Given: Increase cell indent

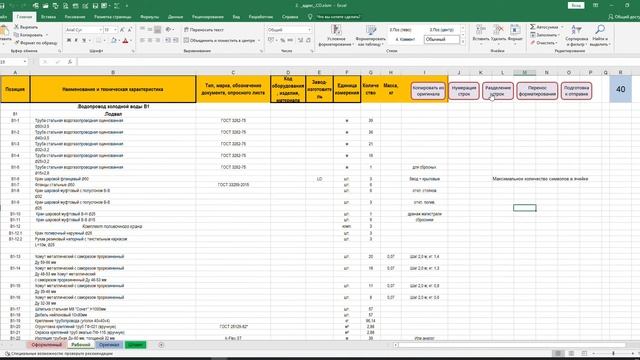Looking at the screenshot, I should pyautogui.click(x=176, y=40).
